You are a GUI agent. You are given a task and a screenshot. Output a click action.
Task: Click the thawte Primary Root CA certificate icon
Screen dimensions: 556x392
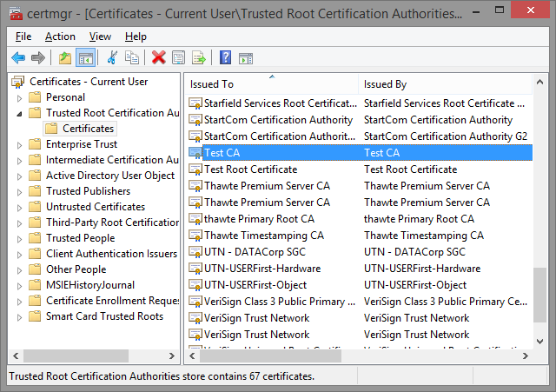(x=195, y=219)
